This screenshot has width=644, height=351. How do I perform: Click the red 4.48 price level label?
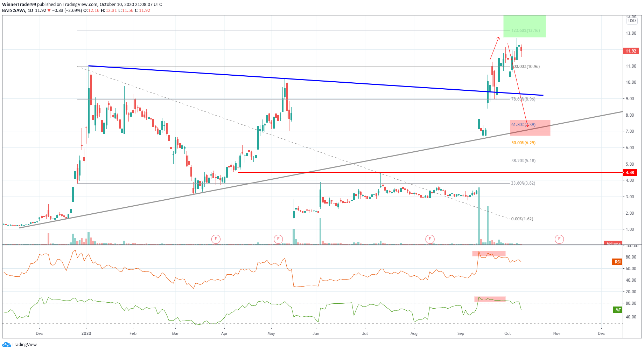[630, 173]
